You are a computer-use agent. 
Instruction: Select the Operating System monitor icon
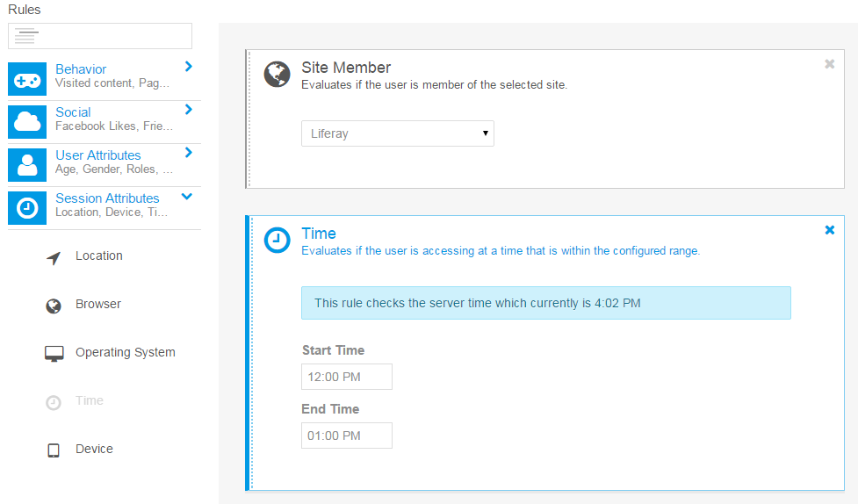tap(54, 354)
